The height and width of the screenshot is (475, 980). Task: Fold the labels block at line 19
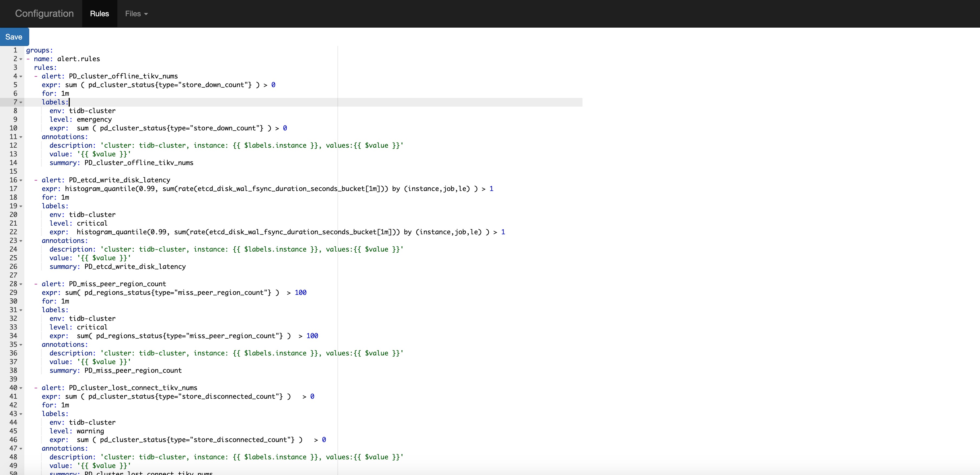click(x=21, y=206)
